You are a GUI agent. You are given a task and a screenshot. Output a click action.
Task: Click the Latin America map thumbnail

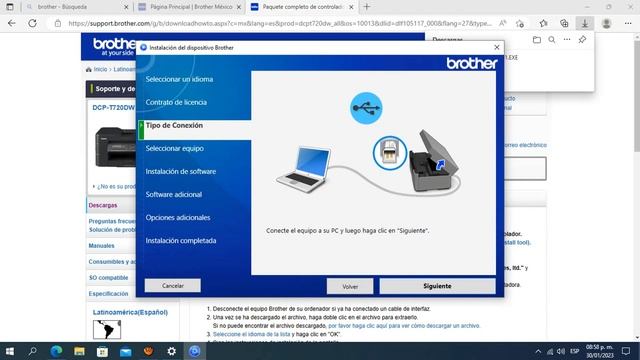coord(107,329)
